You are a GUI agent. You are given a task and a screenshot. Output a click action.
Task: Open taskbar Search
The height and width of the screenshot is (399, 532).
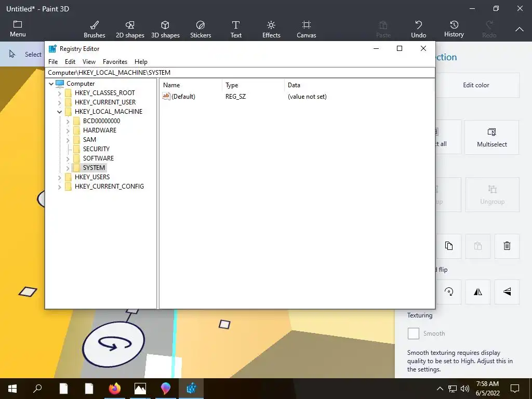click(37, 389)
